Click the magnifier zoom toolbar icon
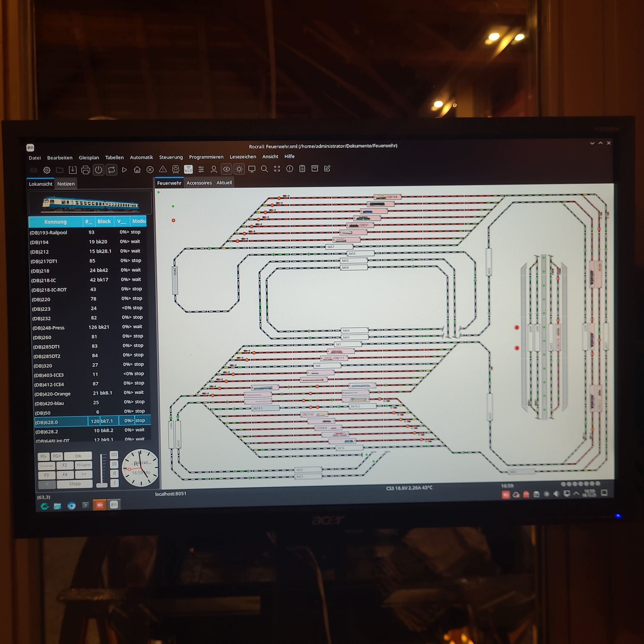644x644 pixels. tap(264, 169)
